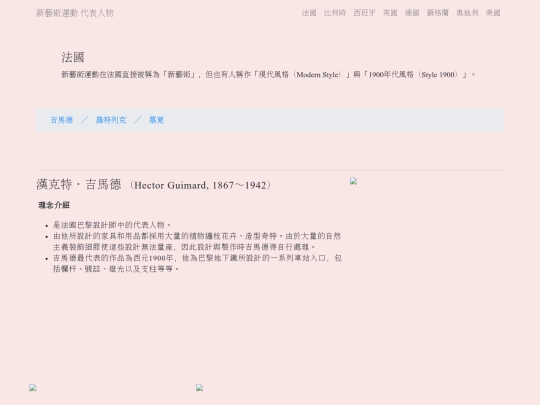
Task: Go to 奧地利 in the navigation bar
Action: [x=467, y=13]
